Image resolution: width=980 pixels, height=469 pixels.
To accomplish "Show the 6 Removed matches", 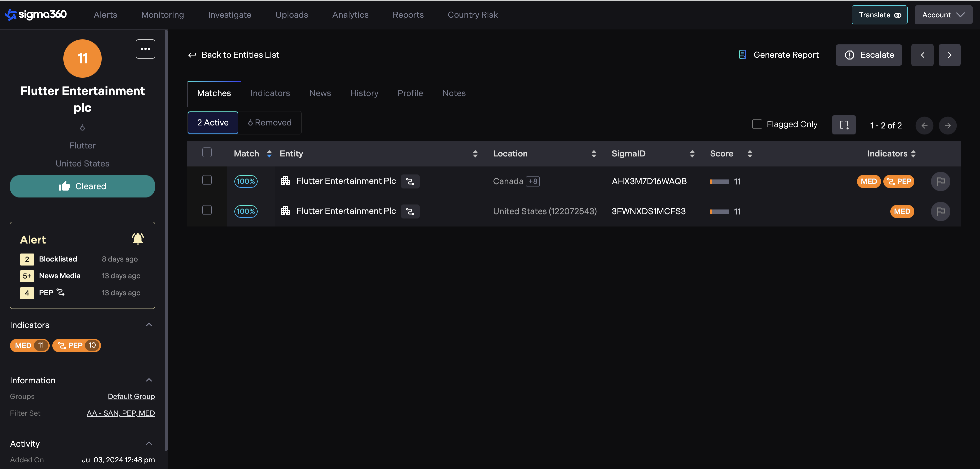I will click(270, 122).
